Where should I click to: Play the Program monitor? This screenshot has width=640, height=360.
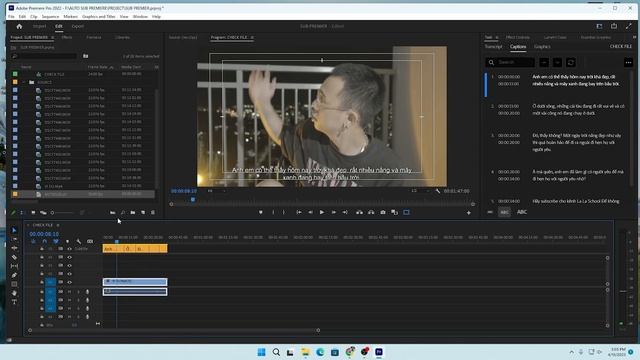(x=322, y=212)
